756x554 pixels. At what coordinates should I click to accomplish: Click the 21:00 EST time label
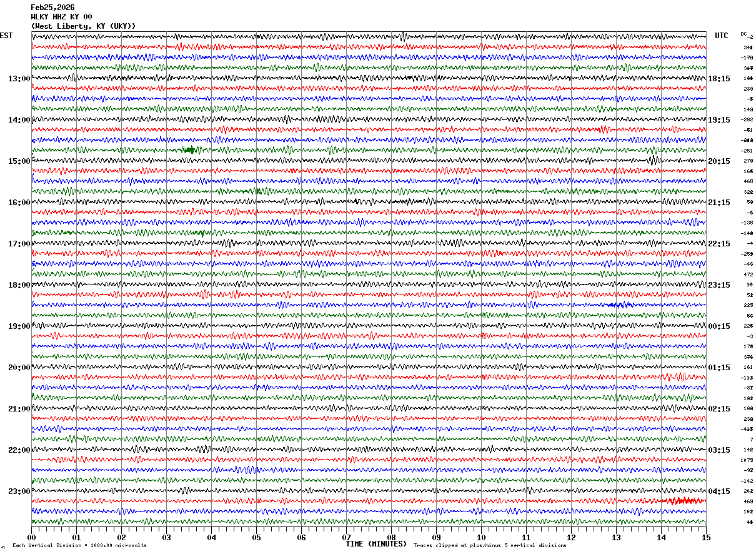coord(19,409)
